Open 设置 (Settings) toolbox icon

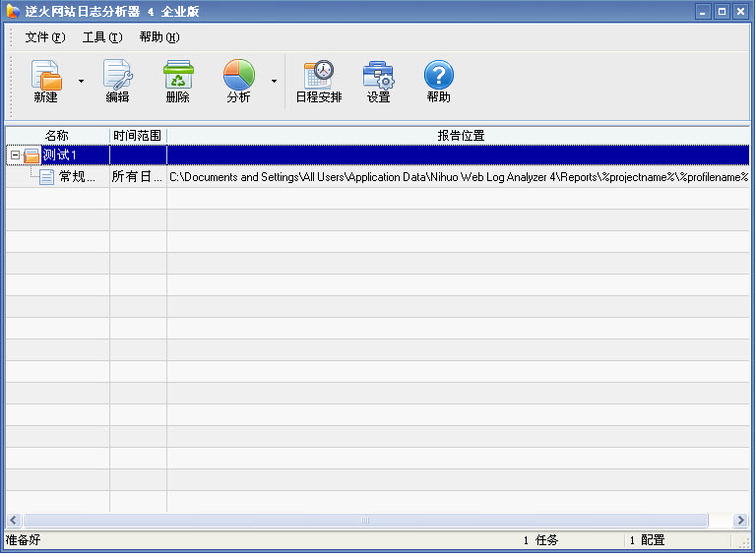[x=378, y=75]
